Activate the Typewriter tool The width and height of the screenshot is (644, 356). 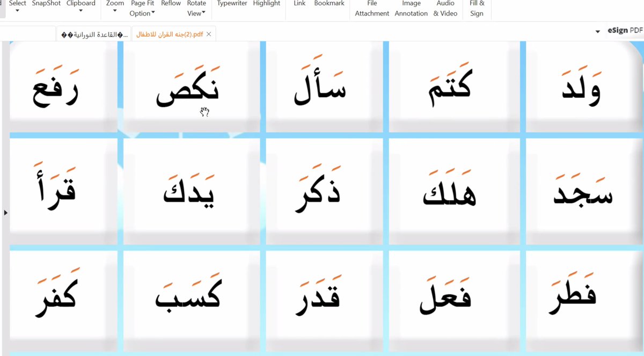pos(231,3)
